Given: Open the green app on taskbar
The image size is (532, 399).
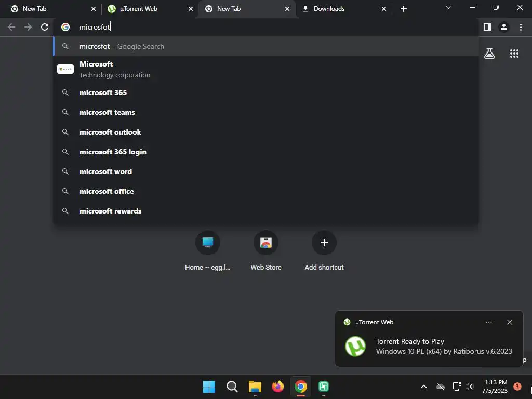Looking at the screenshot, I should pos(323,387).
